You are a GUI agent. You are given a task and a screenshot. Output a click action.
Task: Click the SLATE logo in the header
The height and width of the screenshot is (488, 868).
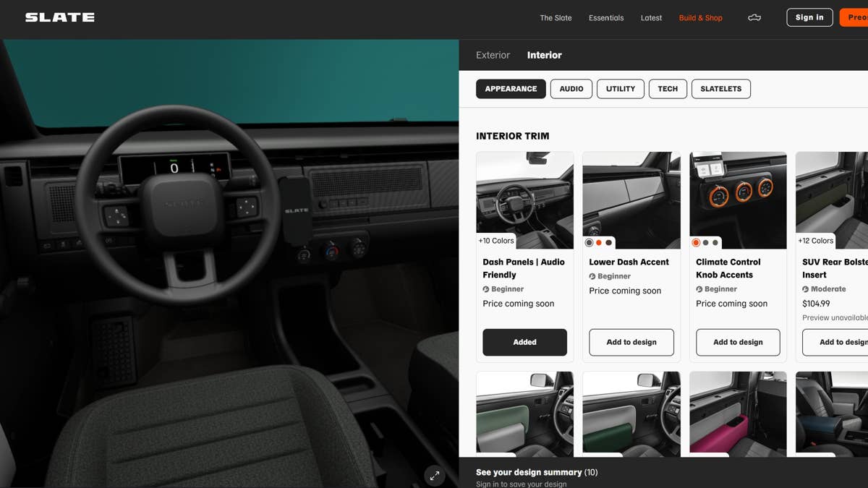[60, 17]
